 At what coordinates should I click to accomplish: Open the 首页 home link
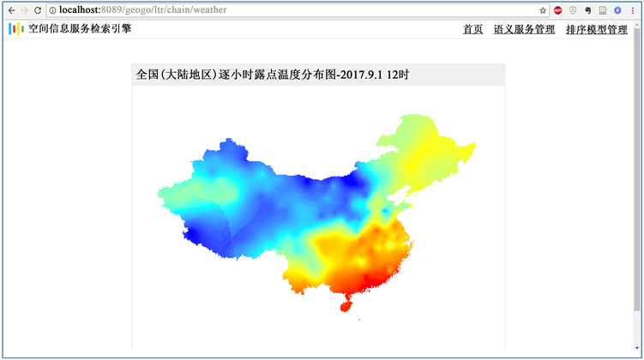click(x=472, y=29)
